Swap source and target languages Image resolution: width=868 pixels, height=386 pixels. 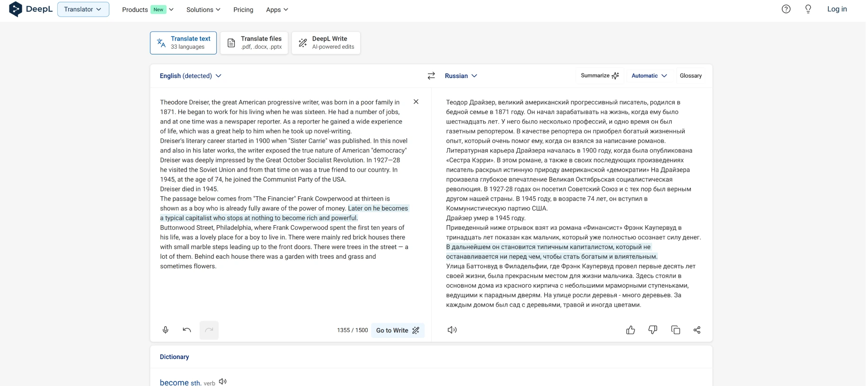[x=431, y=76]
